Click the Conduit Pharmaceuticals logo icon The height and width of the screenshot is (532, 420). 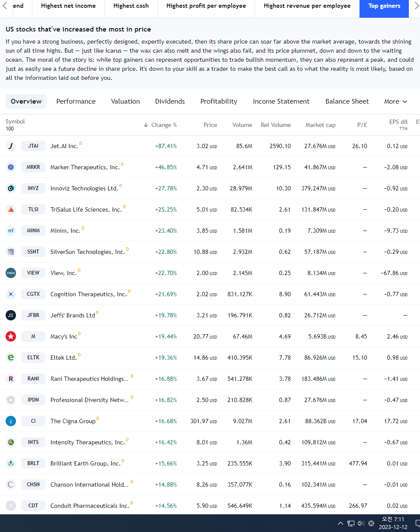pyautogui.click(x=11, y=506)
